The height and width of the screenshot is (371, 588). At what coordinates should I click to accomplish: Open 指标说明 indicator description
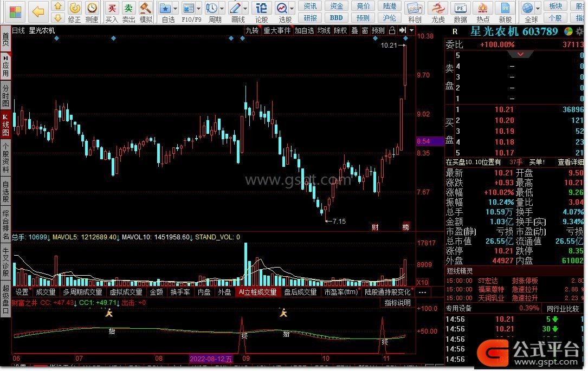[x=397, y=303]
